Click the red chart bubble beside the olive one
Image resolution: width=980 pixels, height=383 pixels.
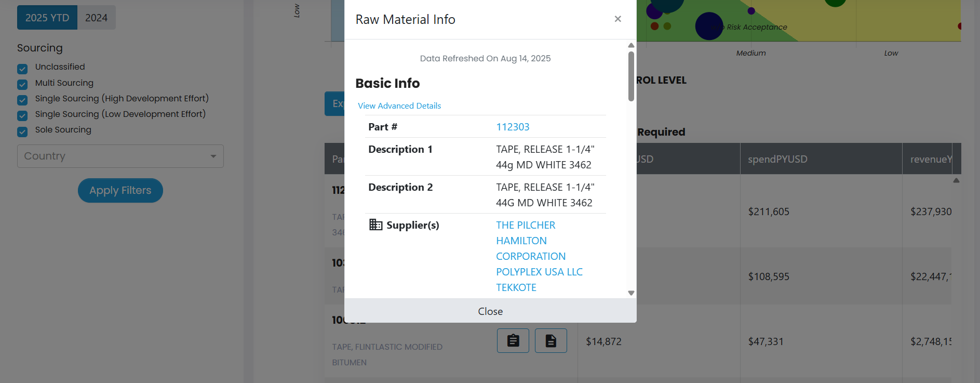(x=654, y=26)
